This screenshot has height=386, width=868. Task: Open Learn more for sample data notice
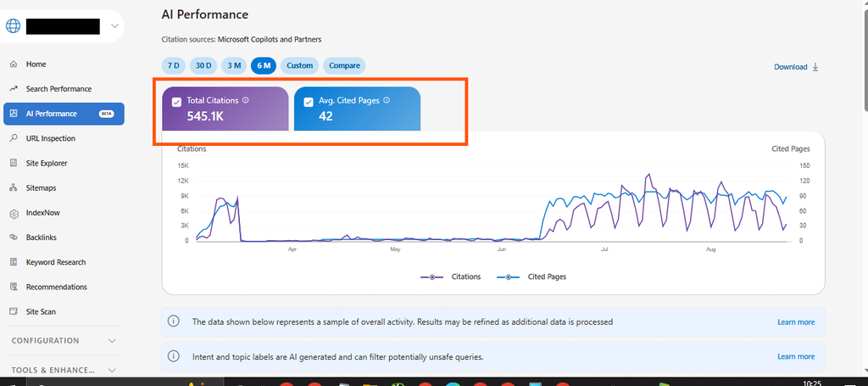point(796,322)
